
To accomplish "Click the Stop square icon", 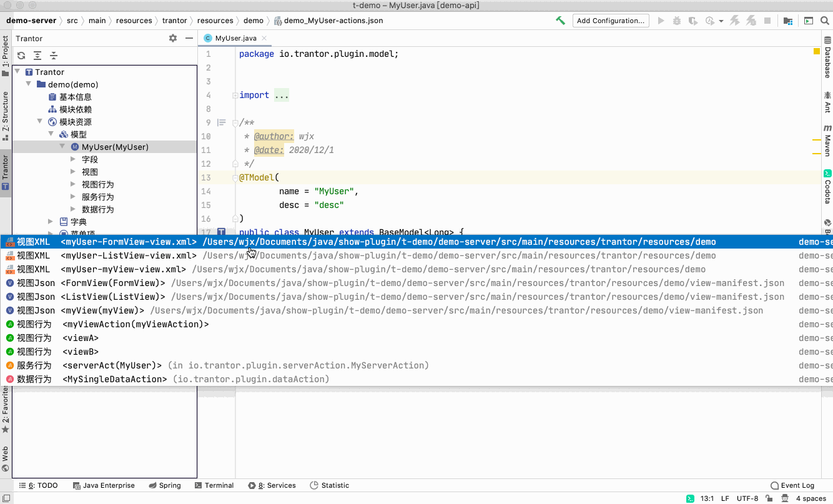I will point(767,21).
